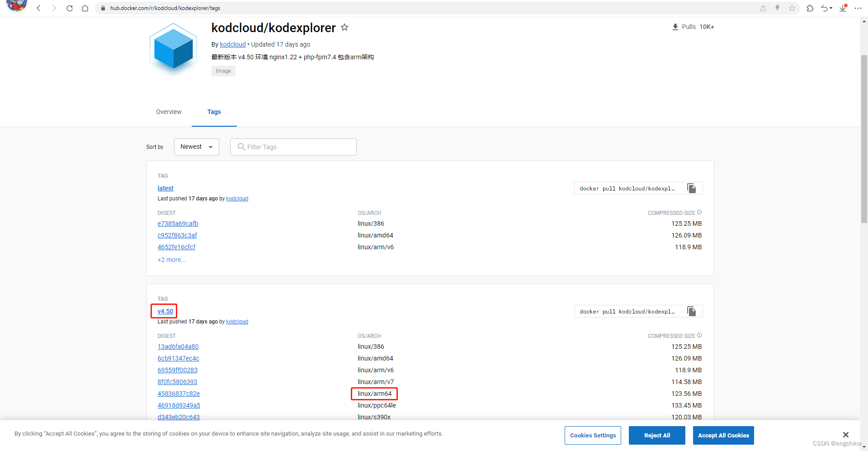Open kodcloud link under v4.50 tag
This screenshot has width=868, height=451.
pyautogui.click(x=237, y=322)
